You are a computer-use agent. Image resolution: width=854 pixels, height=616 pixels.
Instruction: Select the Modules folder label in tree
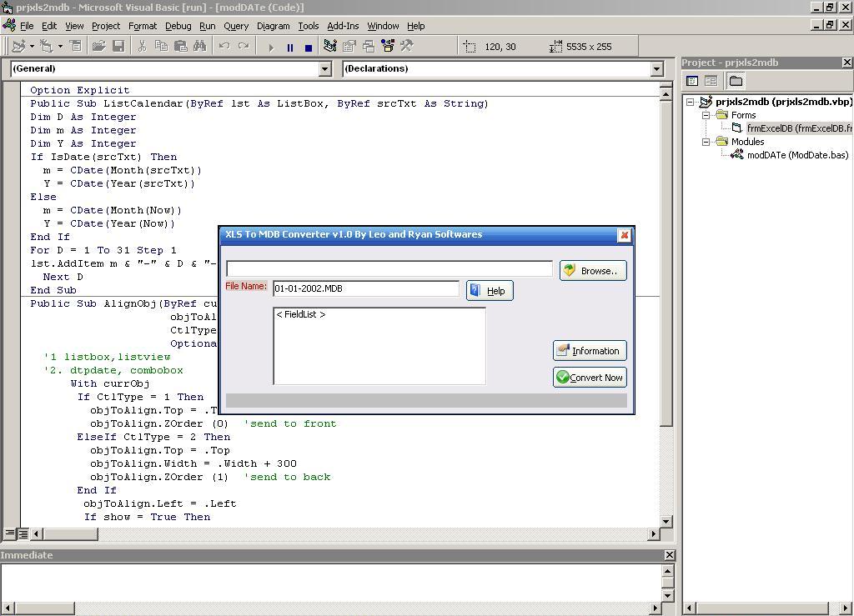pos(747,142)
